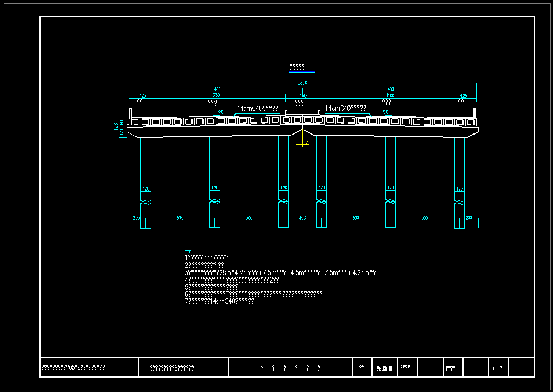
Task: Click the 2800 overall width dimension text
Action: pyautogui.click(x=302, y=83)
